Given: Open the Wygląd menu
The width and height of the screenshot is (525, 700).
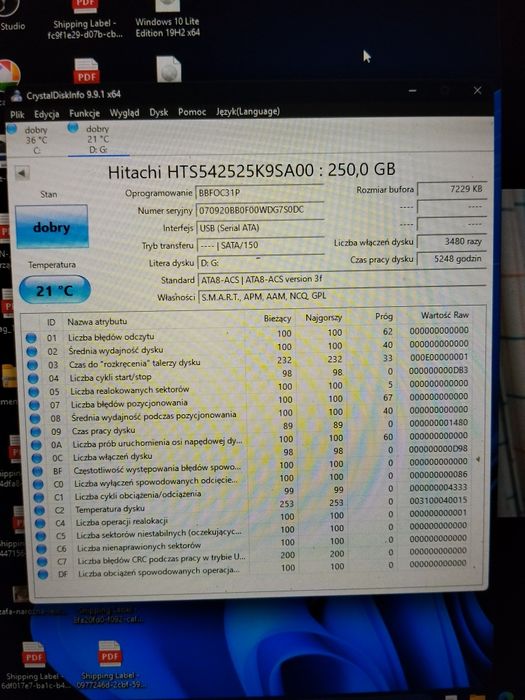Looking at the screenshot, I should coord(124,113).
